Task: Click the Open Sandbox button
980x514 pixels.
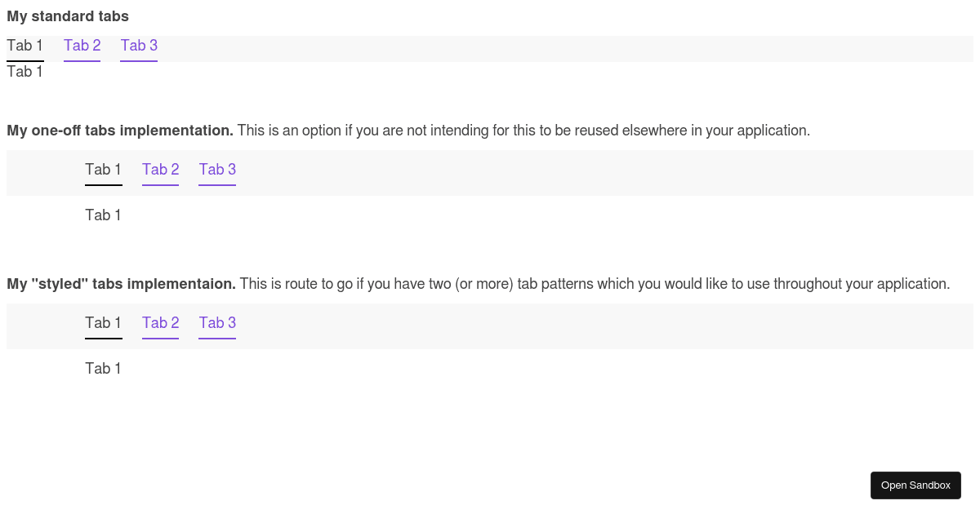Action: (x=915, y=485)
